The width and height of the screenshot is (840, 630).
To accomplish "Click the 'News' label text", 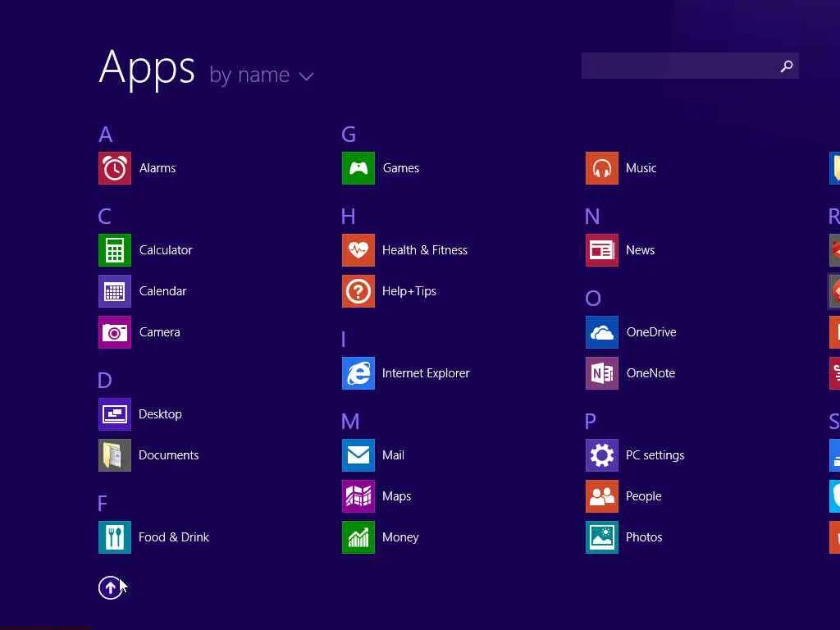I will 640,250.
